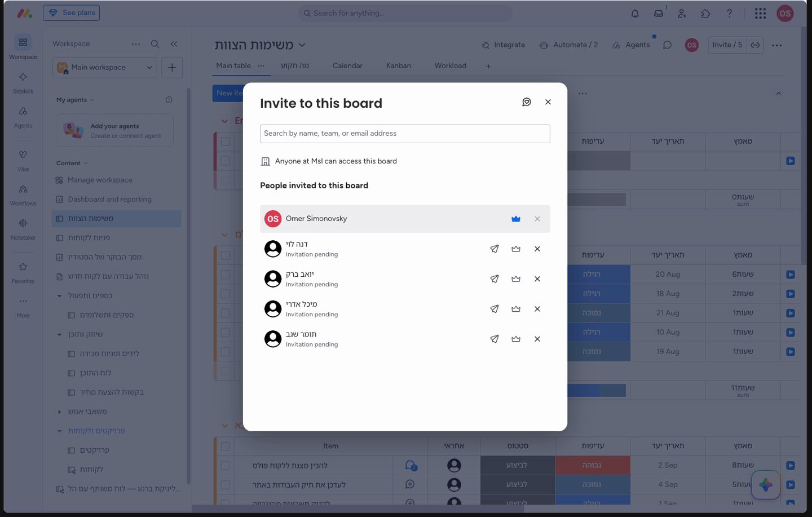Add a new item to the workspace
This screenshot has width=812, height=517.
pos(172,68)
